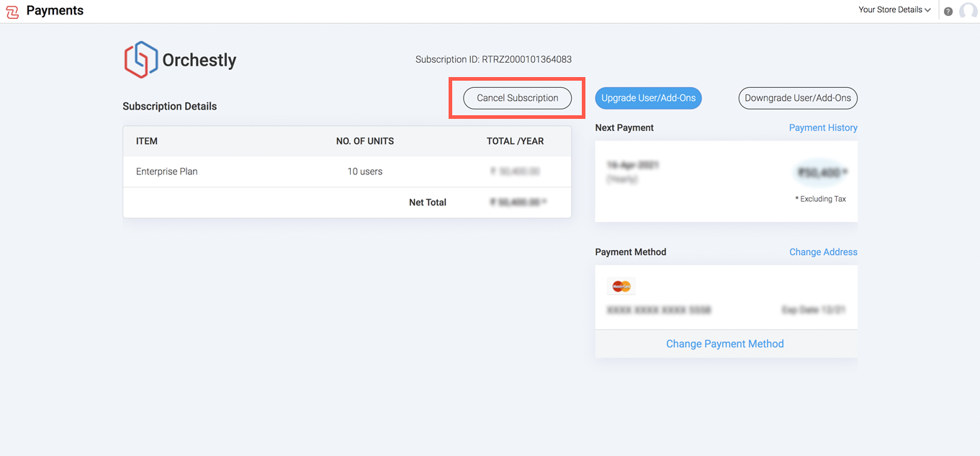Image resolution: width=980 pixels, height=456 pixels.
Task: Click the Cancel Subscription button
Action: (x=517, y=98)
